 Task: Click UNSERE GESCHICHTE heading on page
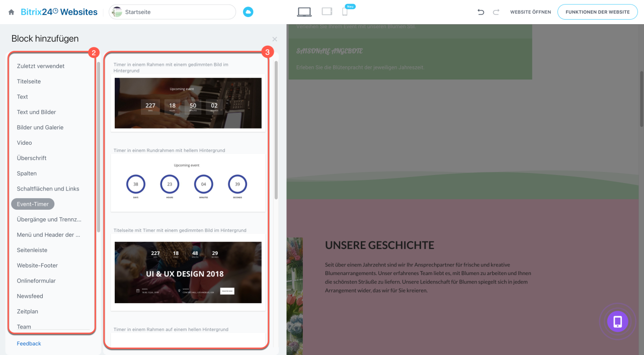[379, 245]
